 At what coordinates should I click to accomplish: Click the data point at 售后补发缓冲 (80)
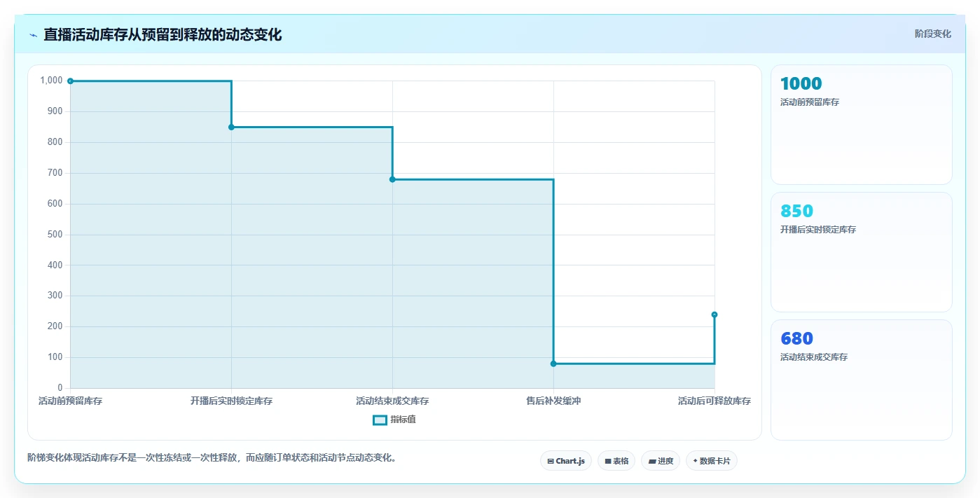[553, 364]
